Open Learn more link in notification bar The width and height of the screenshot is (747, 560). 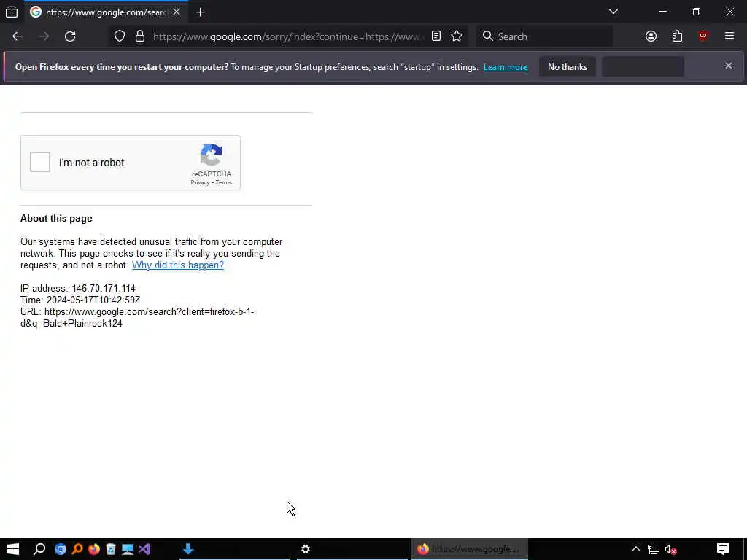point(506,67)
